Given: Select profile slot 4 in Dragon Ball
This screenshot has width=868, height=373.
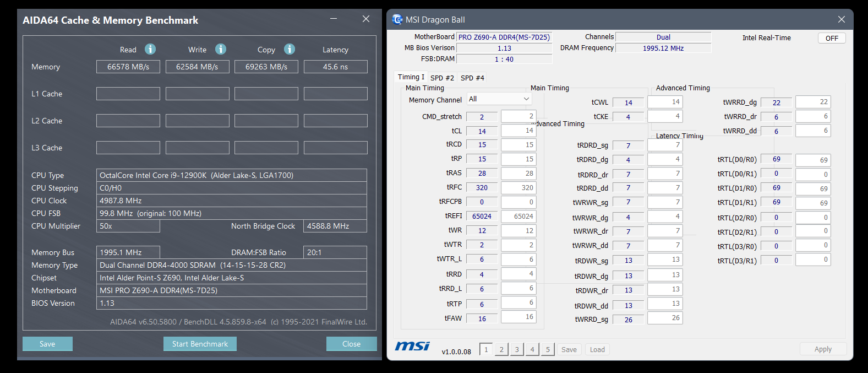Looking at the screenshot, I should click(532, 349).
